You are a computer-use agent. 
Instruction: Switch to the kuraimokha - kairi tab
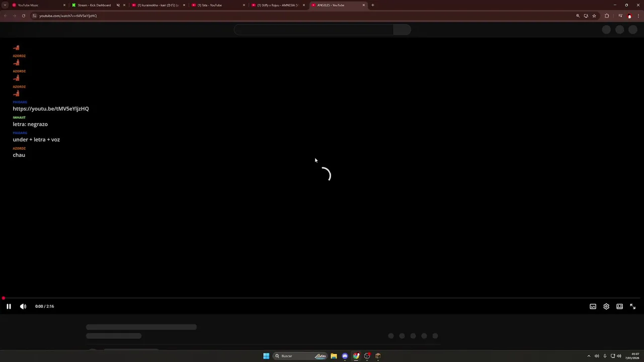point(158,5)
